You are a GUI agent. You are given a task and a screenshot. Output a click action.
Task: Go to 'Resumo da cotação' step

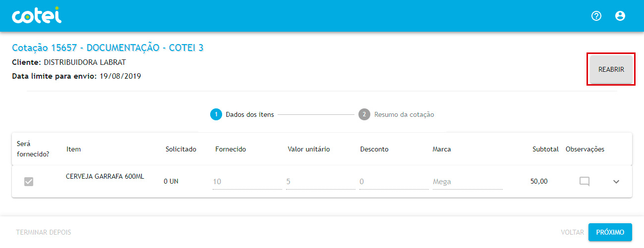coord(404,114)
